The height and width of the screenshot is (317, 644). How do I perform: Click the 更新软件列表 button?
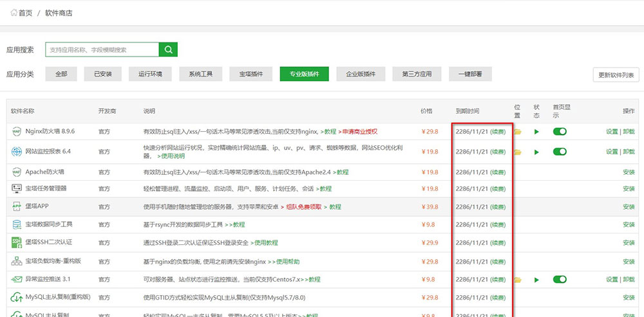coord(616,75)
